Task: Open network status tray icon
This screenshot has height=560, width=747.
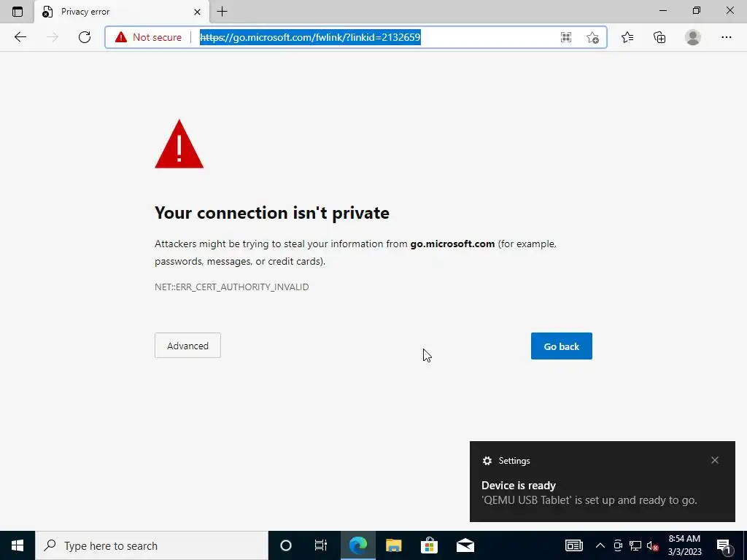Action: tap(635, 545)
